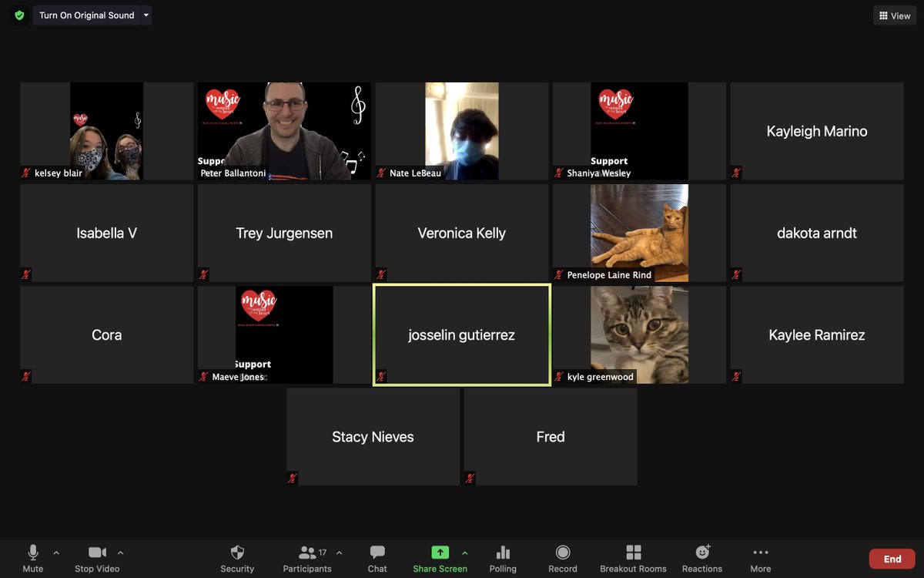Select dakota arndt participant tile
This screenshot has height=578, width=924.
(x=817, y=233)
